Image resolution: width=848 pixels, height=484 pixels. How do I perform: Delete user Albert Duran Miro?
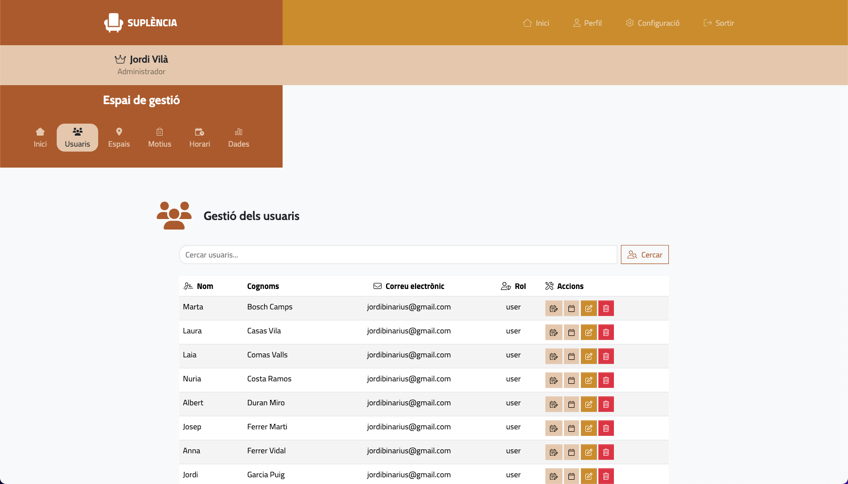click(x=606, y=404)
